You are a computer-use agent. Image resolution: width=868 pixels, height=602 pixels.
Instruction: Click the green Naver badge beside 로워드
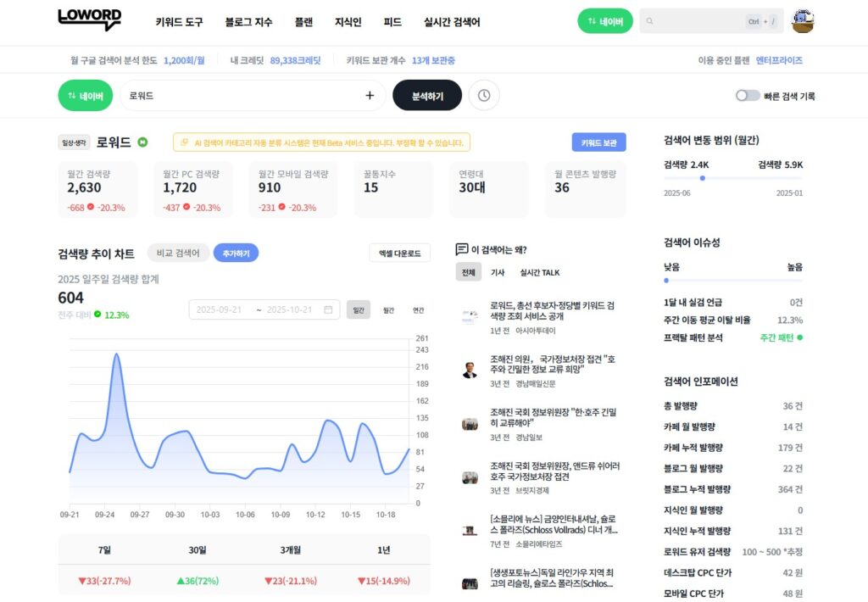click(x=142, y=142)
